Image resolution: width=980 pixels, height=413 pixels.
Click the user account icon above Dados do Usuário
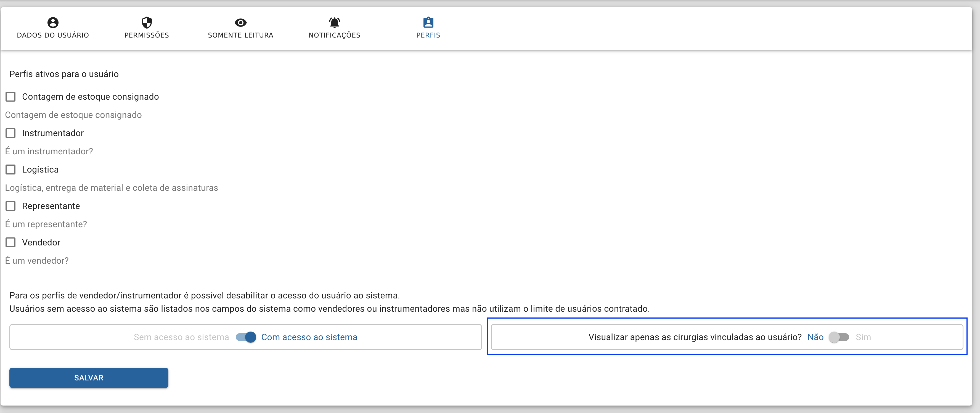(53, 22)
